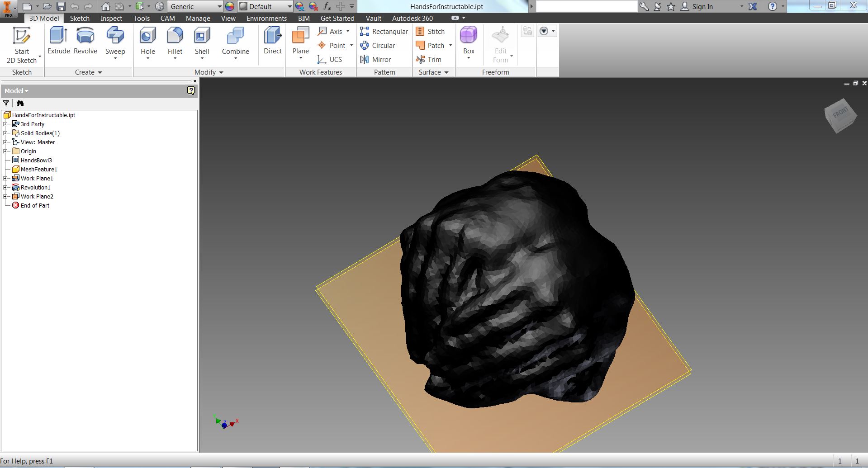The height and width of the screenshot is (468, 868).
Task: Select the Combine tool
Action: click(x=235, y=42)
